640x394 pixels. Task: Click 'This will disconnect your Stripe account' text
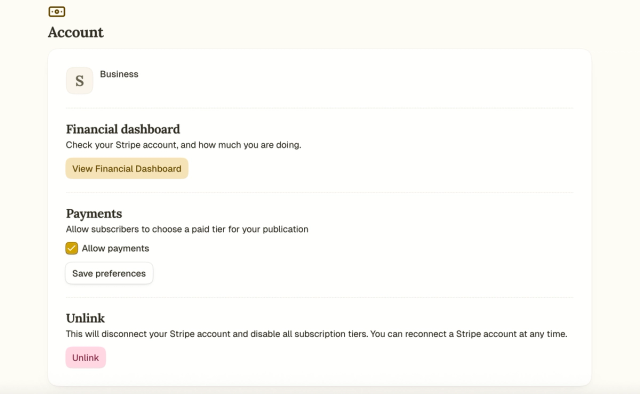(316, 334)
